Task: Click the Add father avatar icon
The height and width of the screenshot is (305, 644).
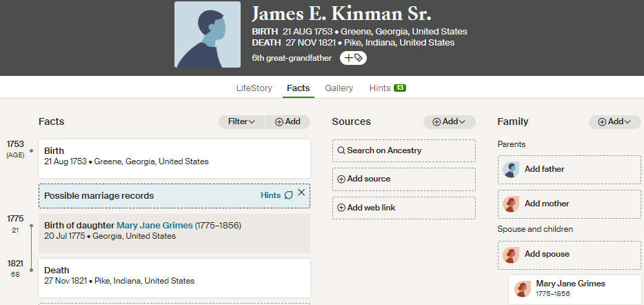Action: (x=511, y=169)
